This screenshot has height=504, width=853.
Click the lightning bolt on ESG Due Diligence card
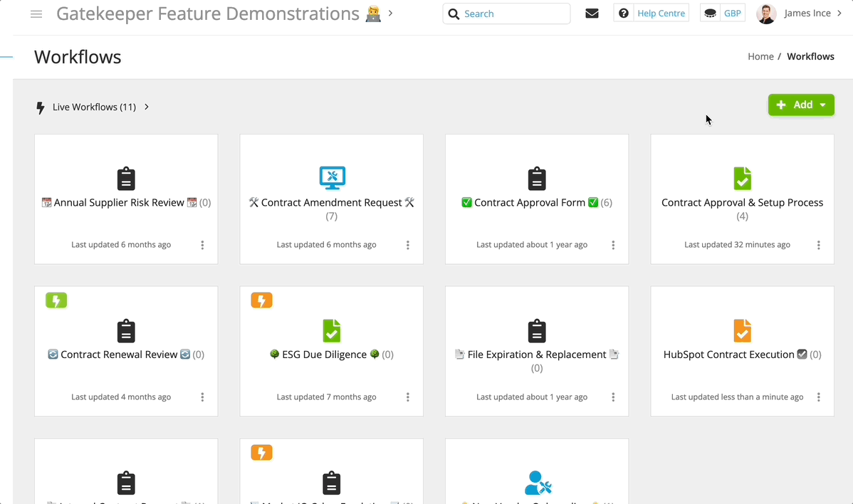pos(261,300)
